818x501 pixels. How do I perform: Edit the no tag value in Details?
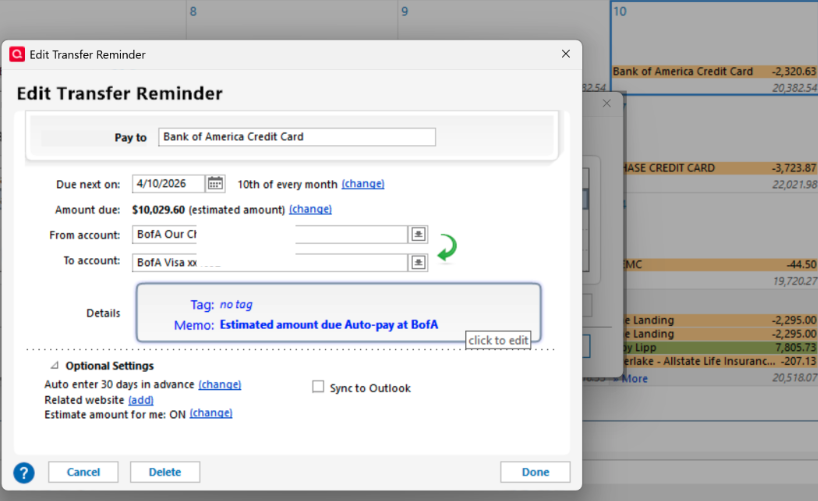(x=236, y=304)
